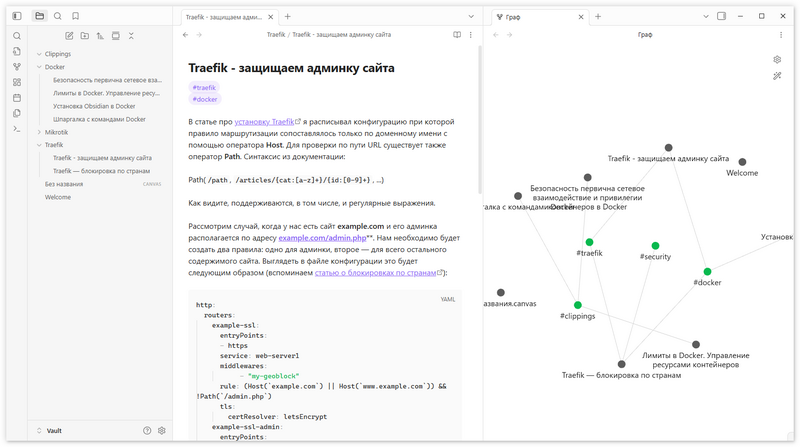
Task: Open vault help icon
Action: (x=147, y=431)
